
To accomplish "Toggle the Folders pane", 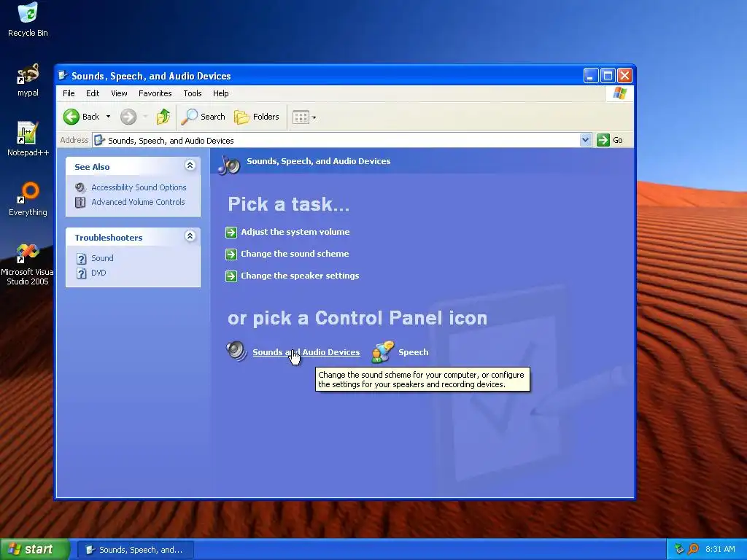I will point(257,117).
